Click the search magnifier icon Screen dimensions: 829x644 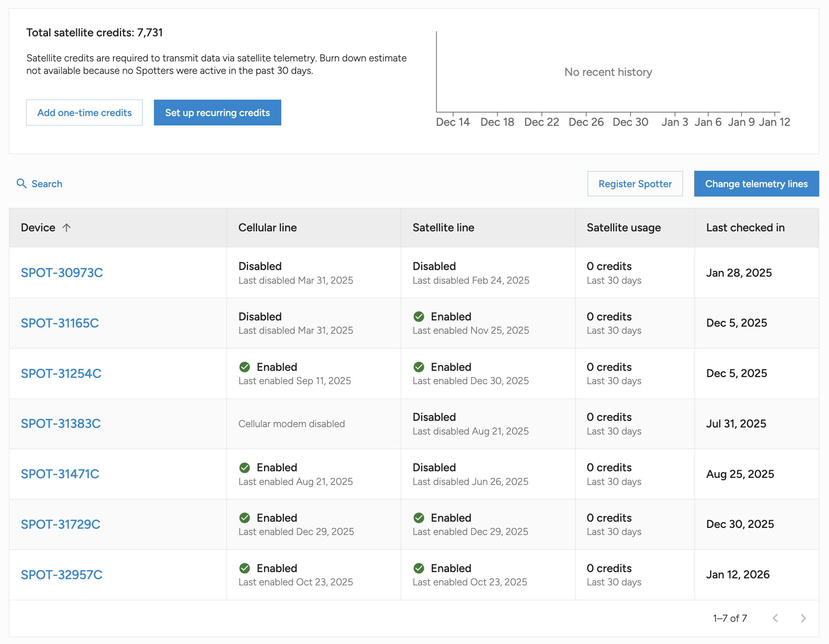point(21,184)
